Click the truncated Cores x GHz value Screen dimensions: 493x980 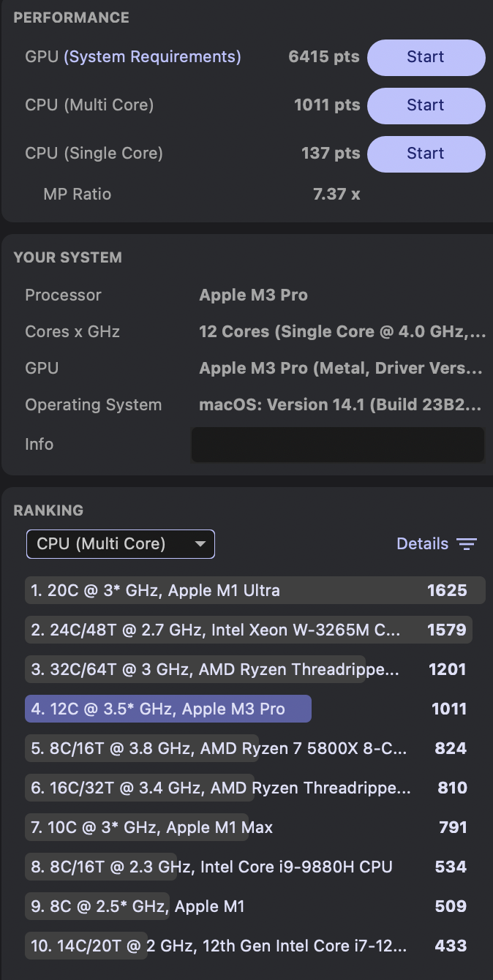342,332
